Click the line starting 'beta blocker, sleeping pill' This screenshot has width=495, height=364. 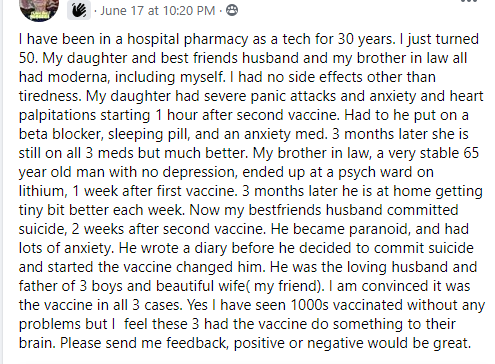click(244, 134)
